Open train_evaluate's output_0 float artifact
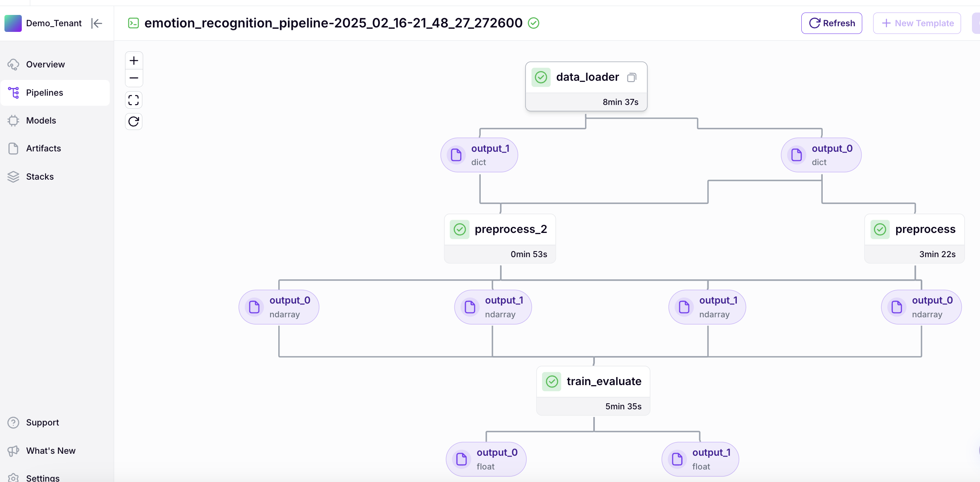The width and height of the screenshot is (980, 482). (x=486, y=459)
